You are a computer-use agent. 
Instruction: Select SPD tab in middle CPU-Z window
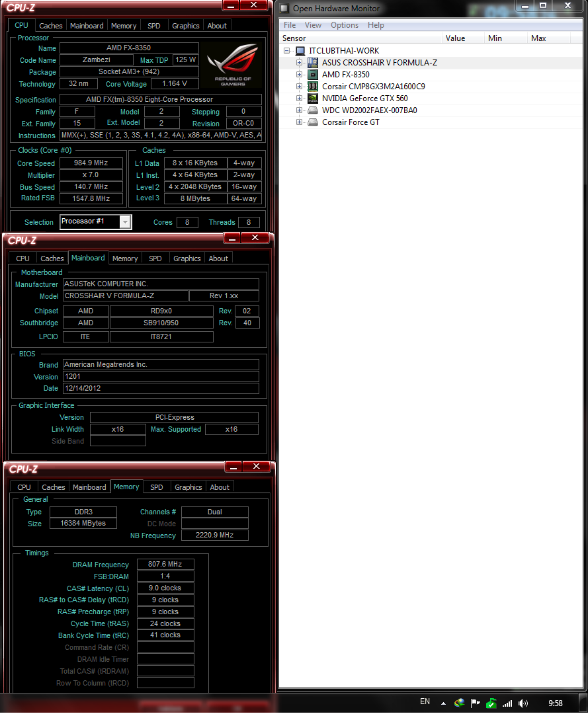coord(155,258)
